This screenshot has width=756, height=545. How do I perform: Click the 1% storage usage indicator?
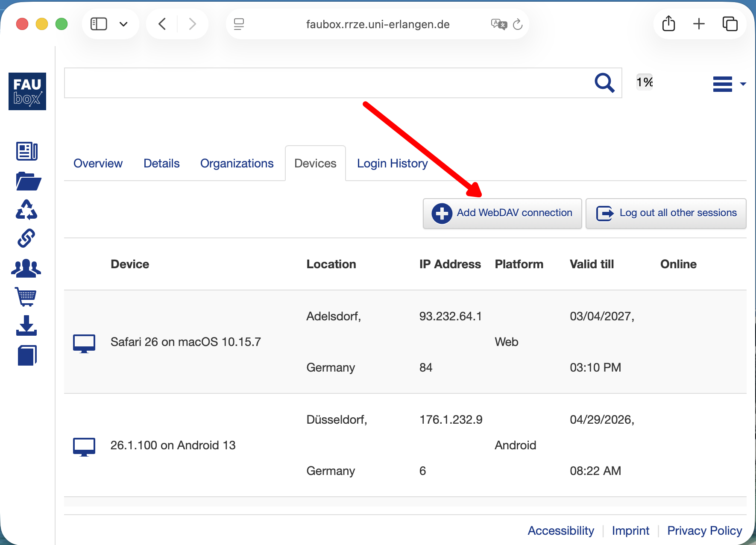coord(644,82)
